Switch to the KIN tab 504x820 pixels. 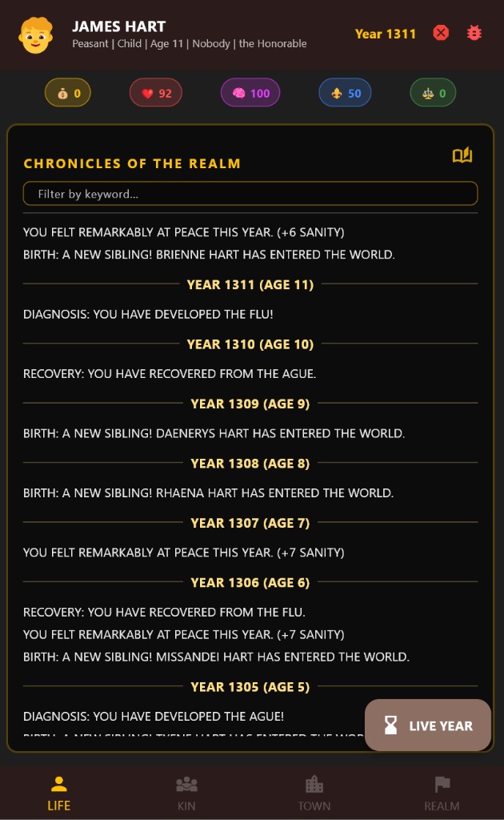pyautogui.click(x=186, y=793)
